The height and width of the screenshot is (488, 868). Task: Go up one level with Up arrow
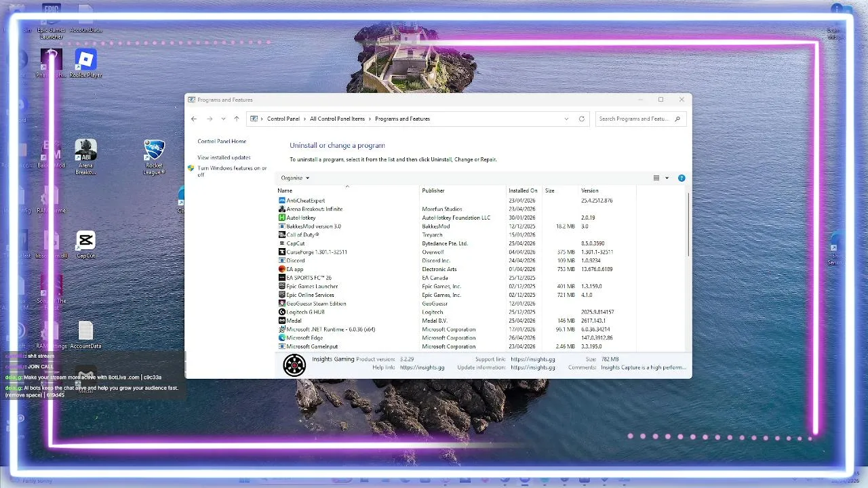pos(237,119)
